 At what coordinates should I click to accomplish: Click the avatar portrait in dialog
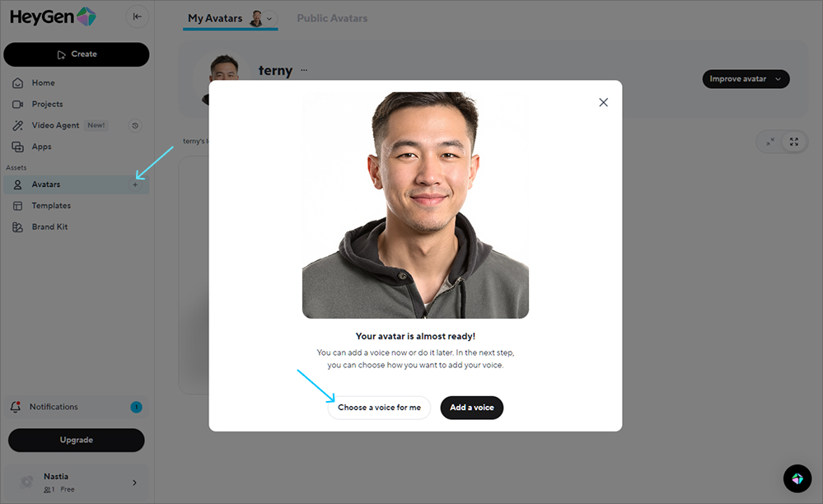pos(415,205)
